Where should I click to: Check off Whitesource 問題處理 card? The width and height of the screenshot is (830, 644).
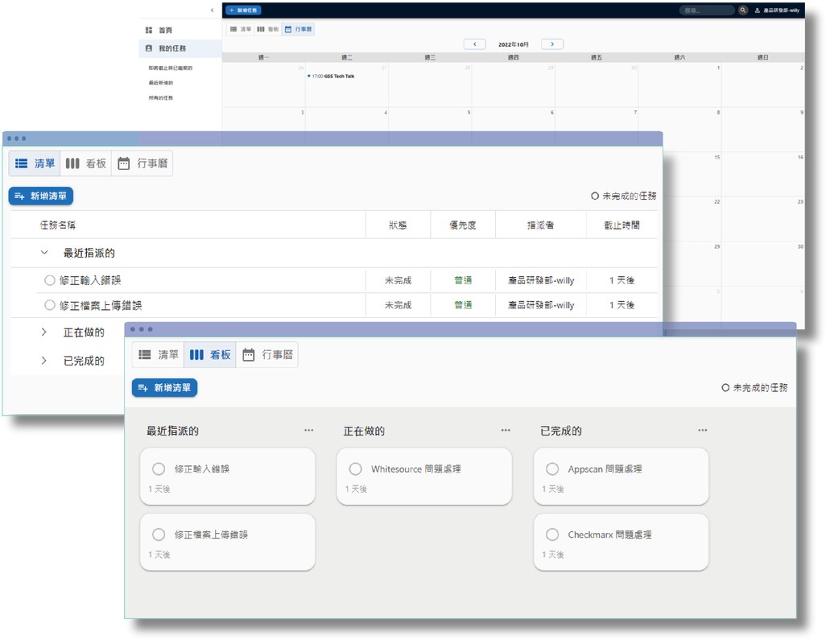[x=356, y=469]
